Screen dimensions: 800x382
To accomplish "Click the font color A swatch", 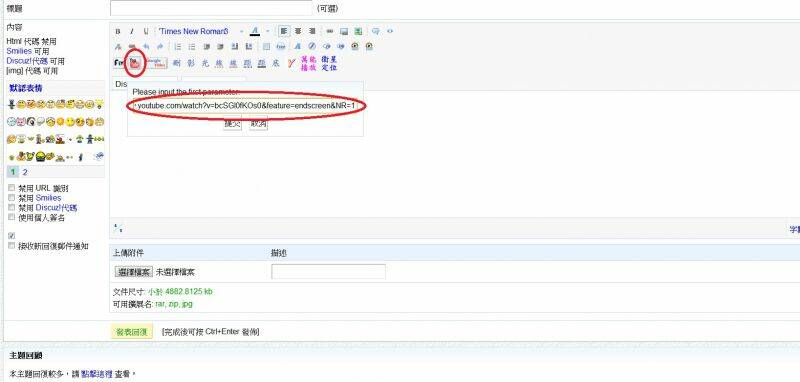I will [x=255, y=32].
